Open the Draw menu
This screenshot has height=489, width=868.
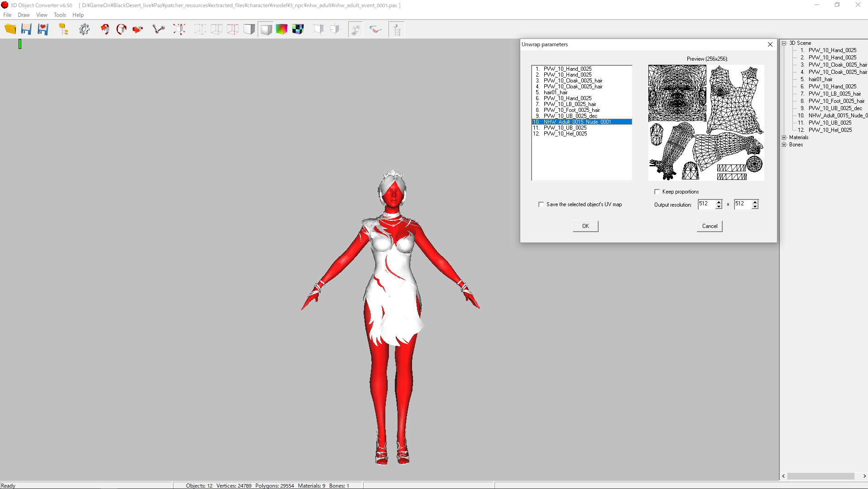coord(24,15)
